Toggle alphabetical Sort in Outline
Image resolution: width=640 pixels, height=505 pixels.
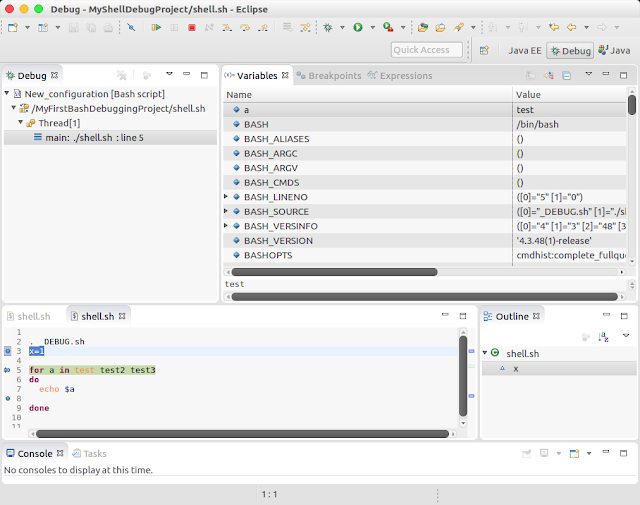point(603,337)
